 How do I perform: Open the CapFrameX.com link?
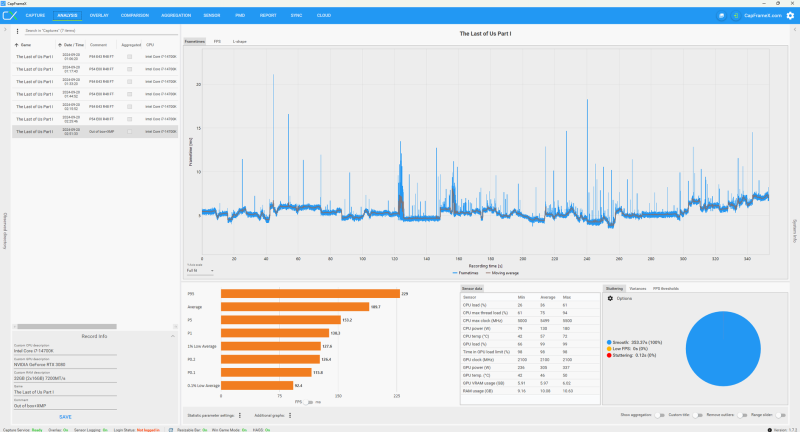click(x=763, y=16)
